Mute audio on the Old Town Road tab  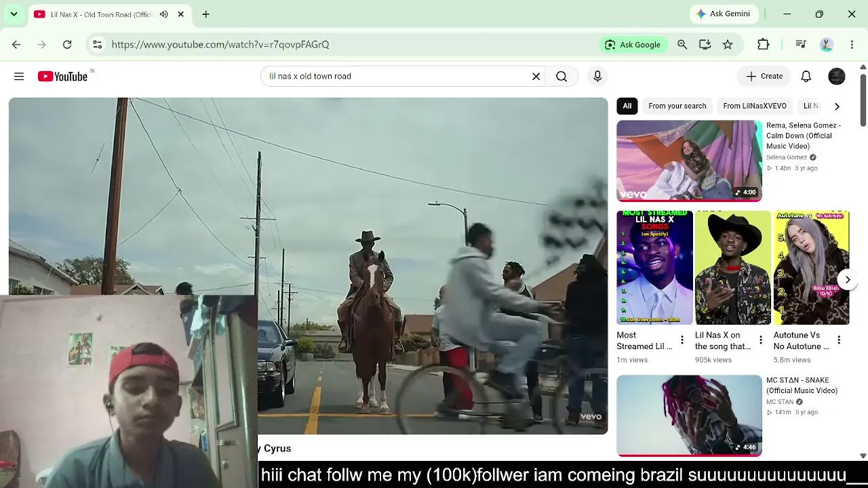tap(163, 14)
